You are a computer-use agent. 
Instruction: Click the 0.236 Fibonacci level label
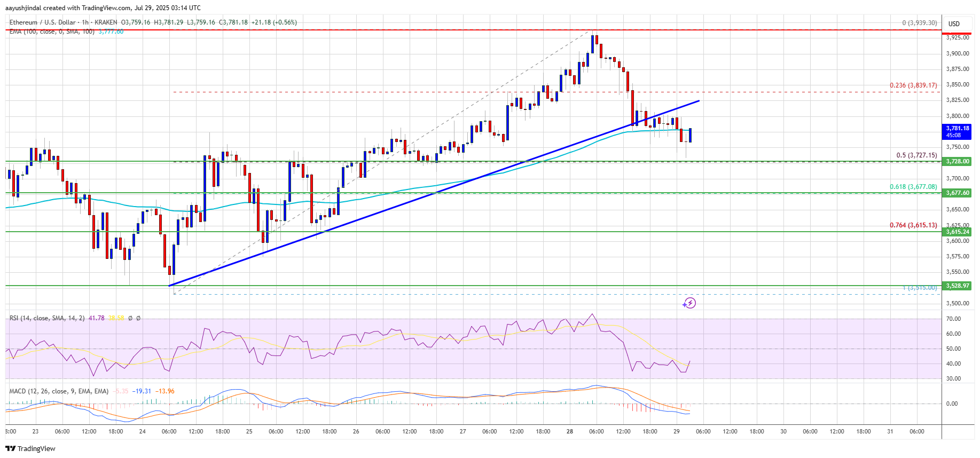913,85
